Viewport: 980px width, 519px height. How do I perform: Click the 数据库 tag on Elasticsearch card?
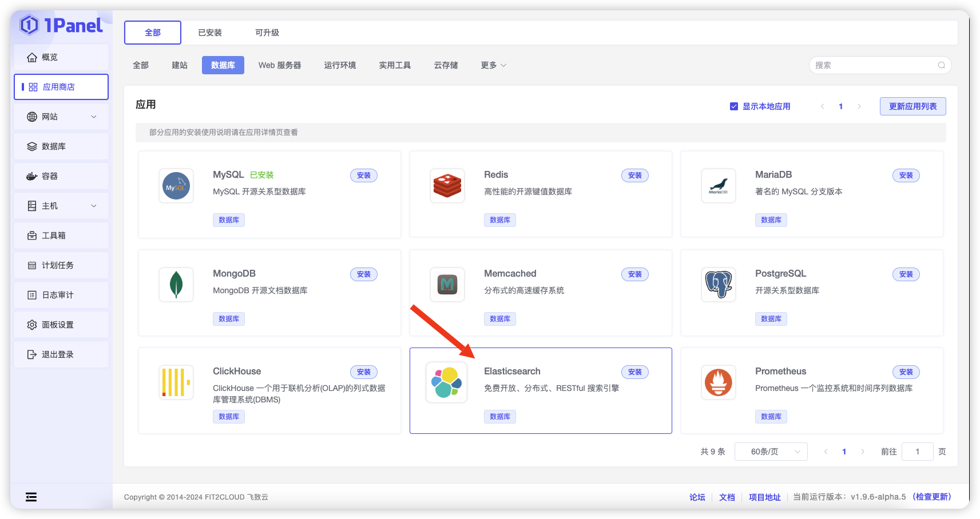(x=500, y=417)
